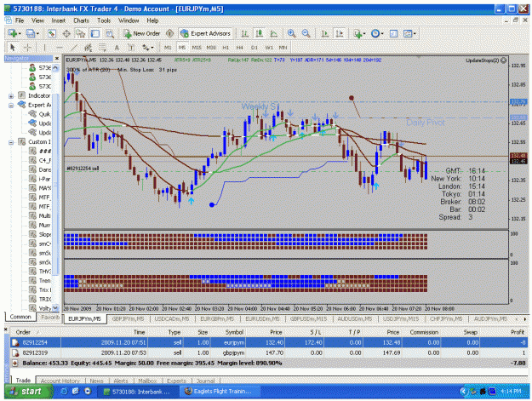
Task: Open the Tools menu
Action: (104, 20)
